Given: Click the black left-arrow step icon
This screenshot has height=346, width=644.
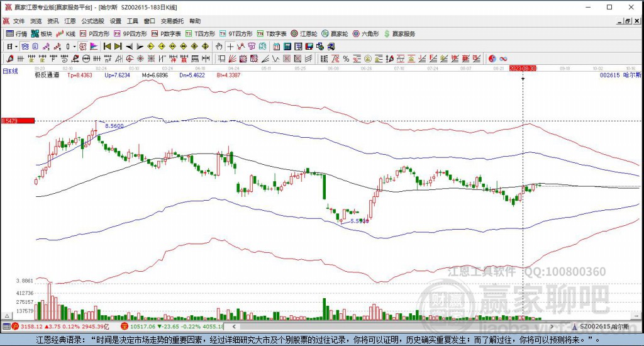Looking at the screenshot, I should pyautogui.click(x=129, y=47).
